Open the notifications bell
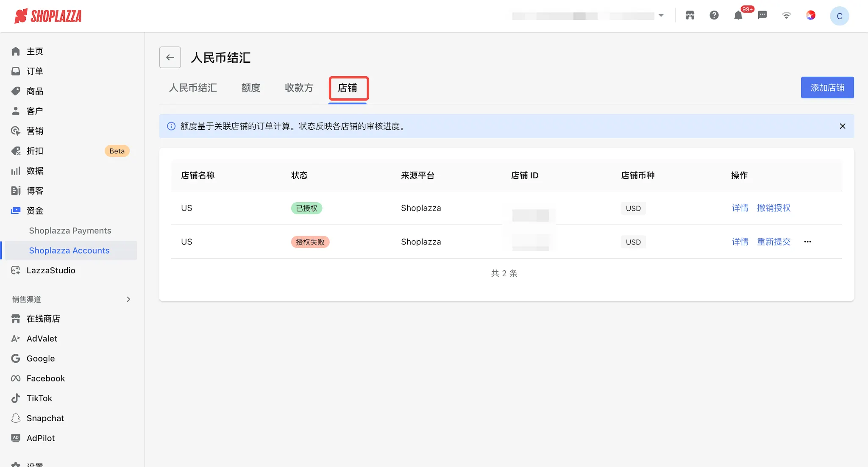The height and width of the screenshot is (467, 868). pyautogui.click(x=738, y=16)
